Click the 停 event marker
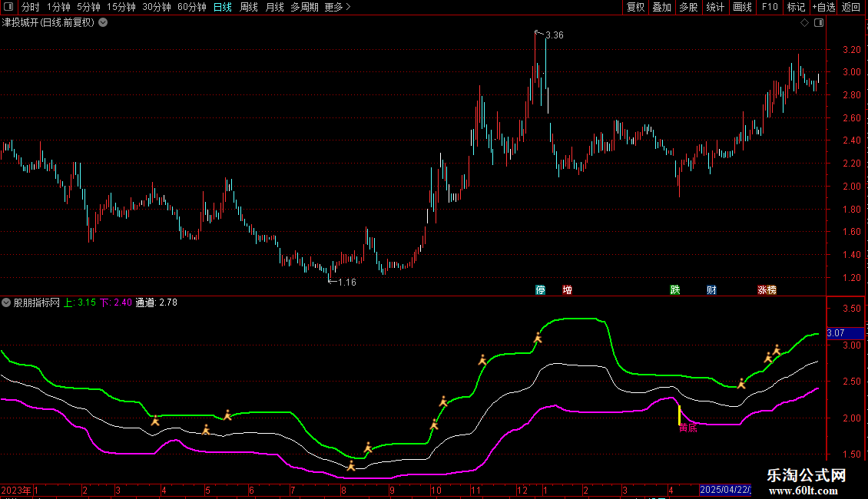This screenshot has width=868, height=499. (540, 290)
